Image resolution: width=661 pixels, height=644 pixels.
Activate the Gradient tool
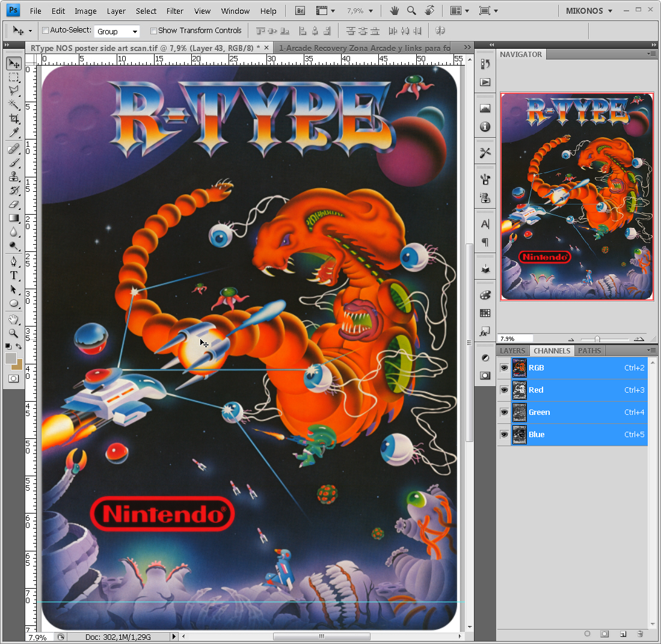tap(14, 218)
